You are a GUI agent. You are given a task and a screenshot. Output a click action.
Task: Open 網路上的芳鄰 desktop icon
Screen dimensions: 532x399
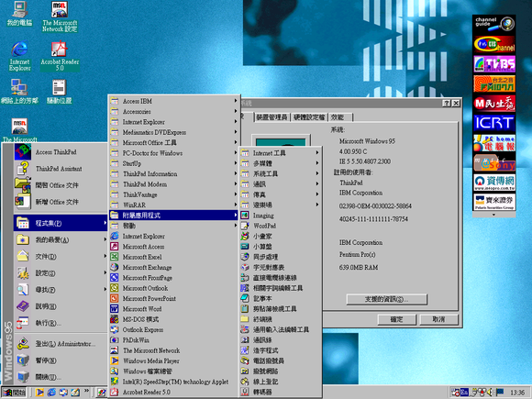(19, 92)
